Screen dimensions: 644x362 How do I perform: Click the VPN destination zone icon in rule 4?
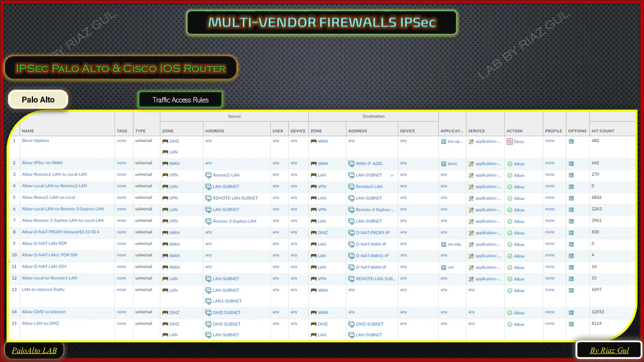click(314, 187)
